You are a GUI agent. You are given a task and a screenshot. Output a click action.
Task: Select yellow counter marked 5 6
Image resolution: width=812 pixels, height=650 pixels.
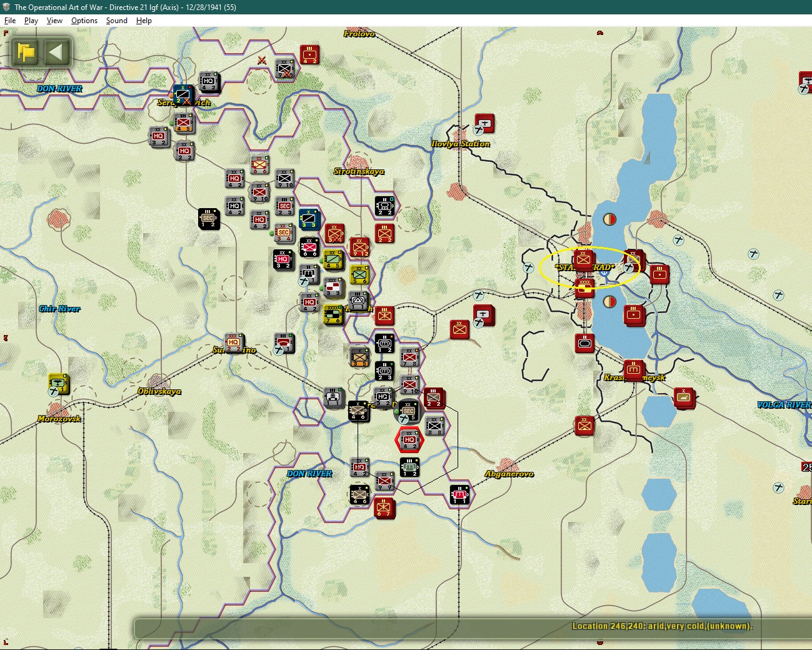point(359,274)
